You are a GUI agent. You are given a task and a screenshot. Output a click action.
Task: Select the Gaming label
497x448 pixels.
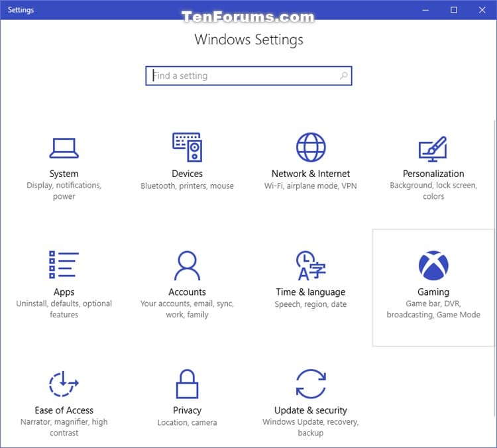point(433,292)
